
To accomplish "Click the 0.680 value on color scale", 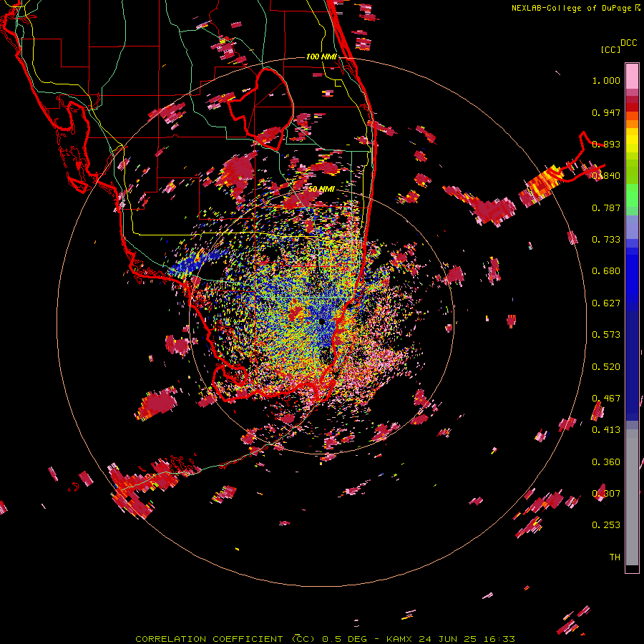I will tap(606, 271).
